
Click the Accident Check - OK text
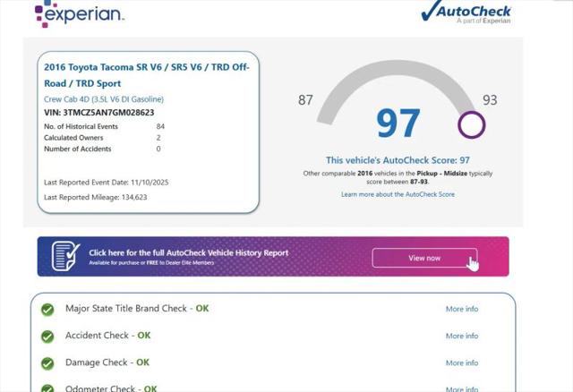107,336
